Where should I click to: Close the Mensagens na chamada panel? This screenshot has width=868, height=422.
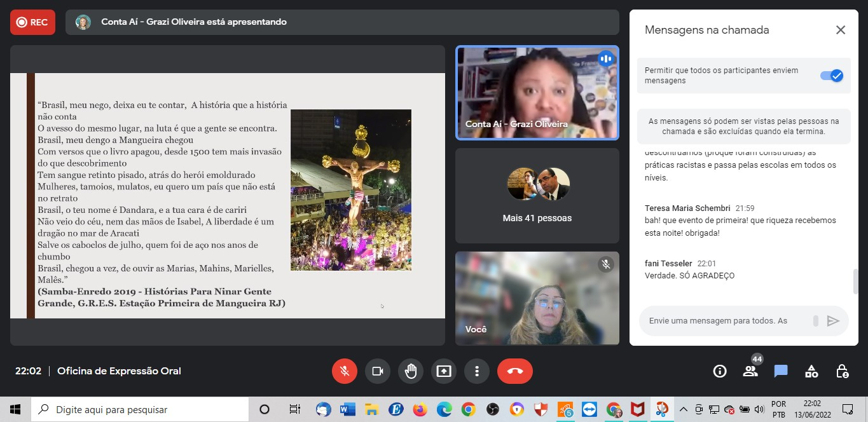pos(841,30)
